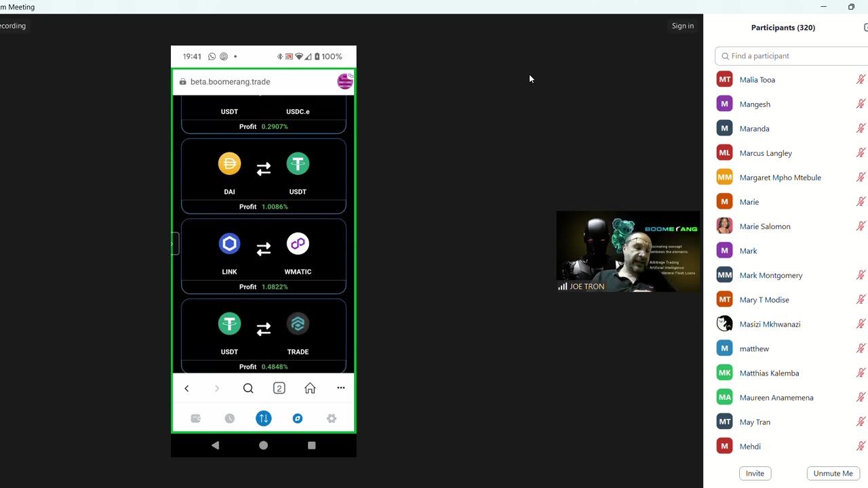Open the compass explore tab

tap(298, 419)
